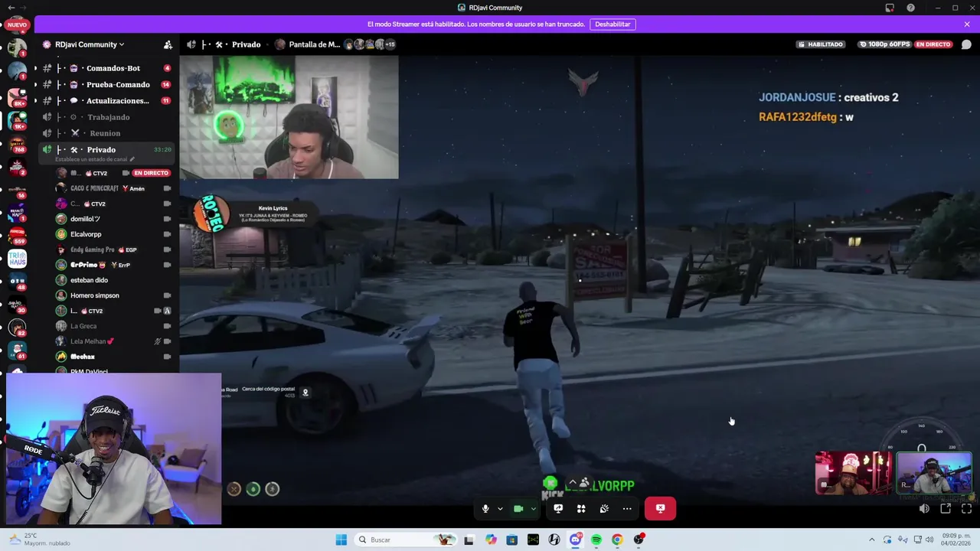Click the back navigation arrow in title bar
The width and height of the screenshot is (980, 551).
click(x=11, y=8)
